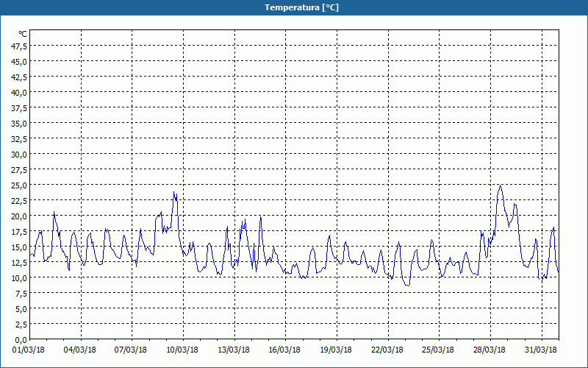The width and height of the screenshot is (588, 368).
Task: Click the 10/03/18 date label
Action: tap(182, 350)
